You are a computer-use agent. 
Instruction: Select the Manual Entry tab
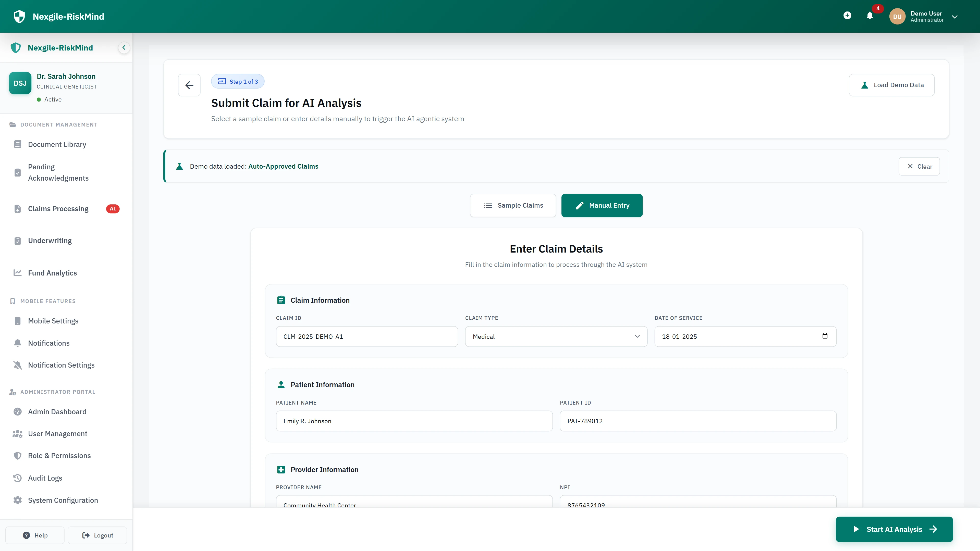602,205
